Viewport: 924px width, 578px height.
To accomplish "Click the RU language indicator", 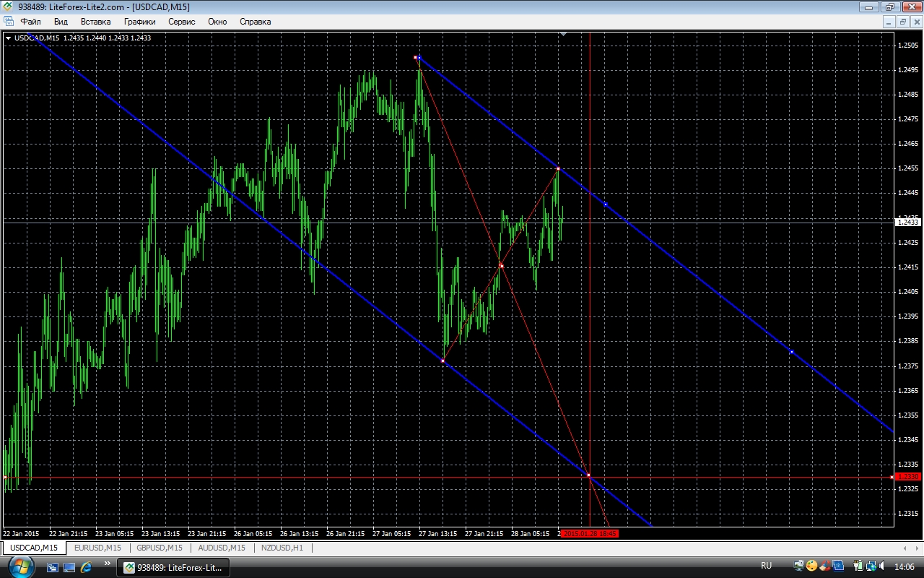I will pos(766,566).
